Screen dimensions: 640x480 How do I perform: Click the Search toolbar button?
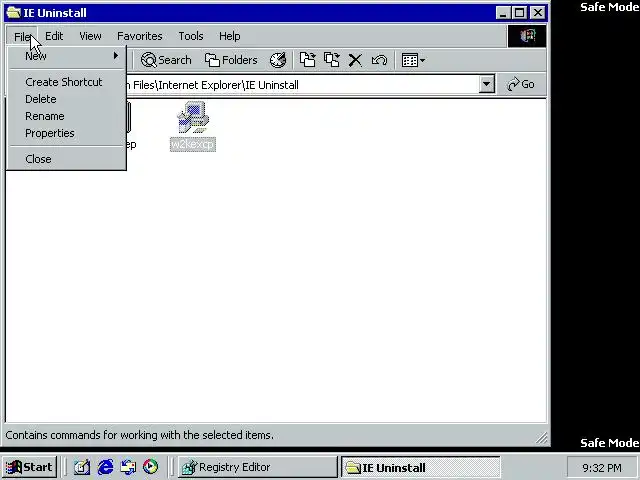[166, 60]
